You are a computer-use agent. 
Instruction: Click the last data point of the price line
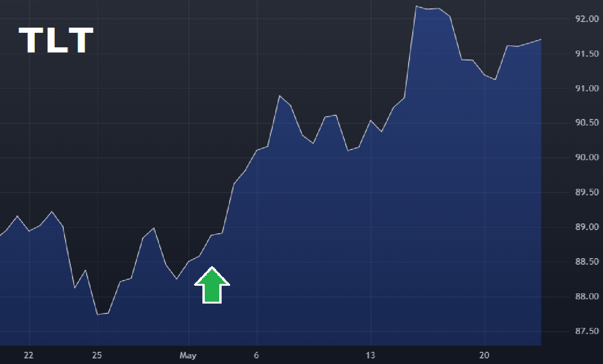click(x=541, y=39)
